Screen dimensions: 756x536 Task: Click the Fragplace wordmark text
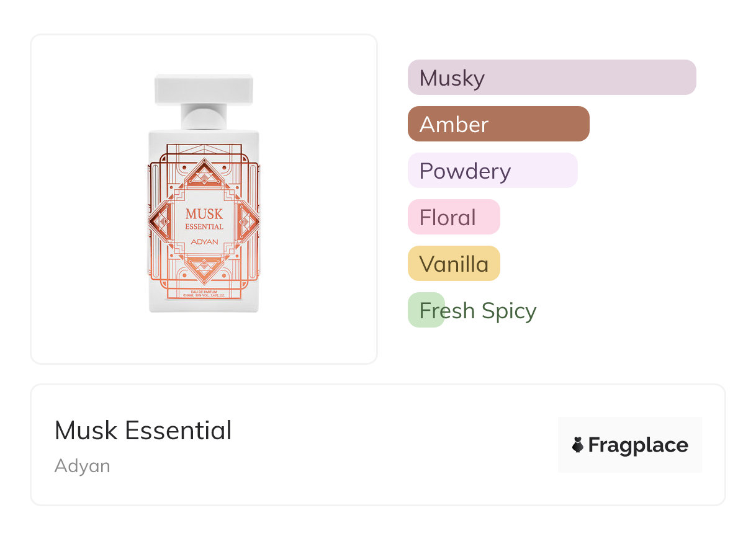point(637,445)
